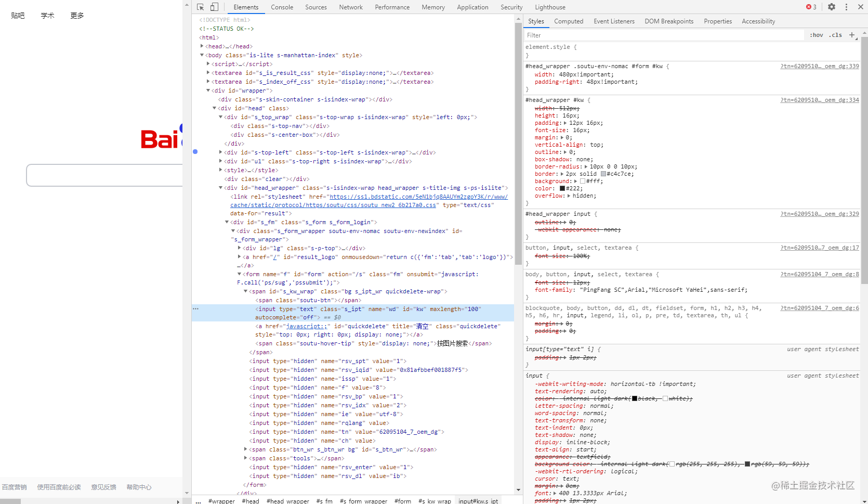868x504 pixels.
Task: Activate the inspect element picker icon
Action: tap(201, 7)
